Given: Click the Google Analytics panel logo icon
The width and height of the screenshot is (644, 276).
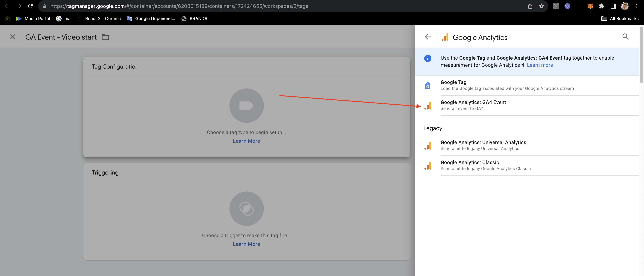Looking at the screenshot, I should coord(445,37).
